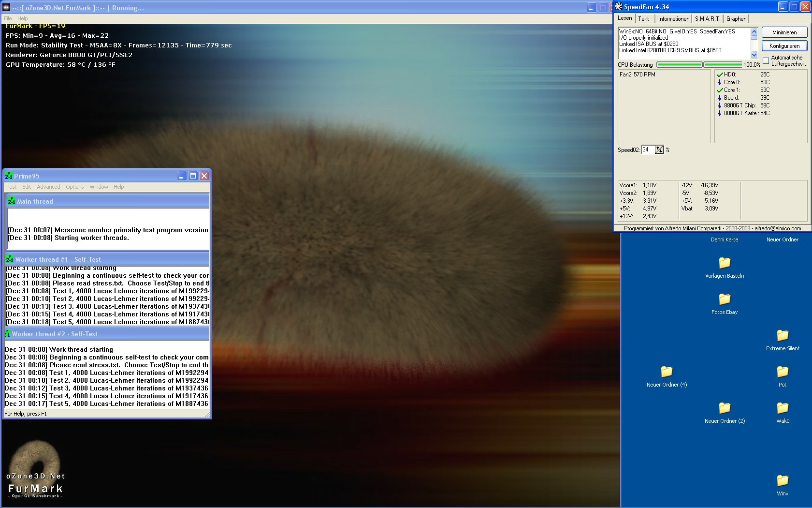
Task: Open the Informationen tab in SpeedFan
Action: (x=674, y=19)
